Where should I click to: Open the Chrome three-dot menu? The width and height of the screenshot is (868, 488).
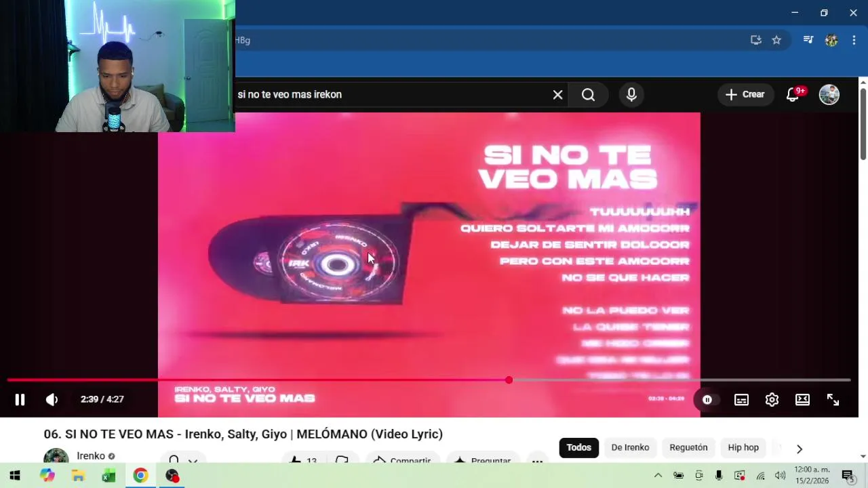(854, 40)
